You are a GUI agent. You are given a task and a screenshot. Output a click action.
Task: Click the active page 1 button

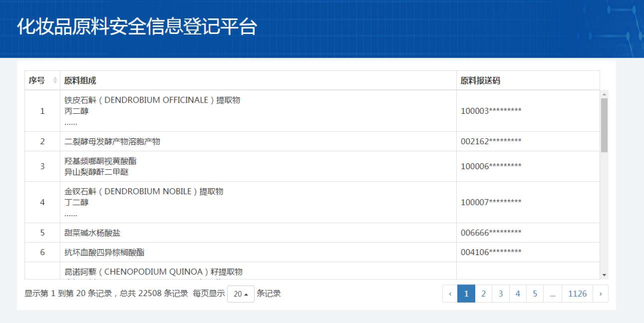tap(466, 293)
